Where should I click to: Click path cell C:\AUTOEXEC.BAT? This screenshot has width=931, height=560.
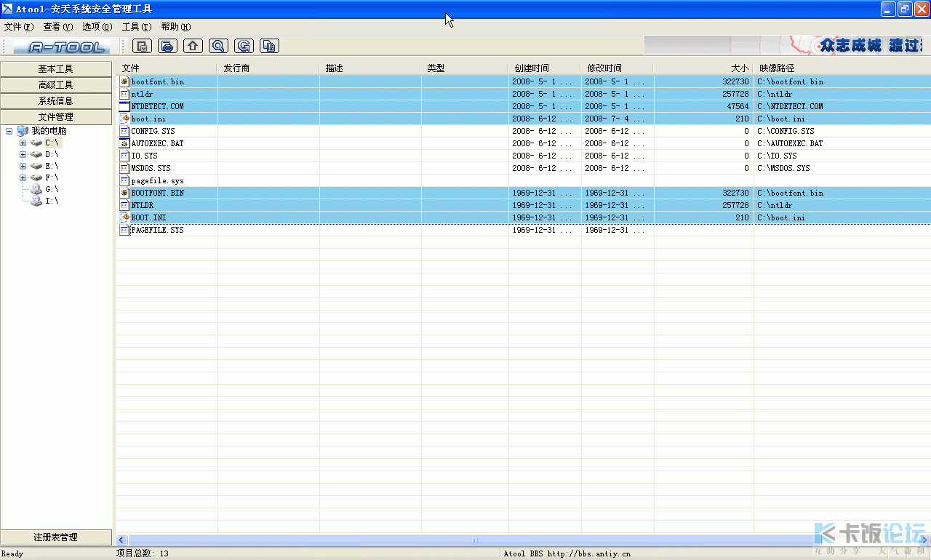click(790, 143)
